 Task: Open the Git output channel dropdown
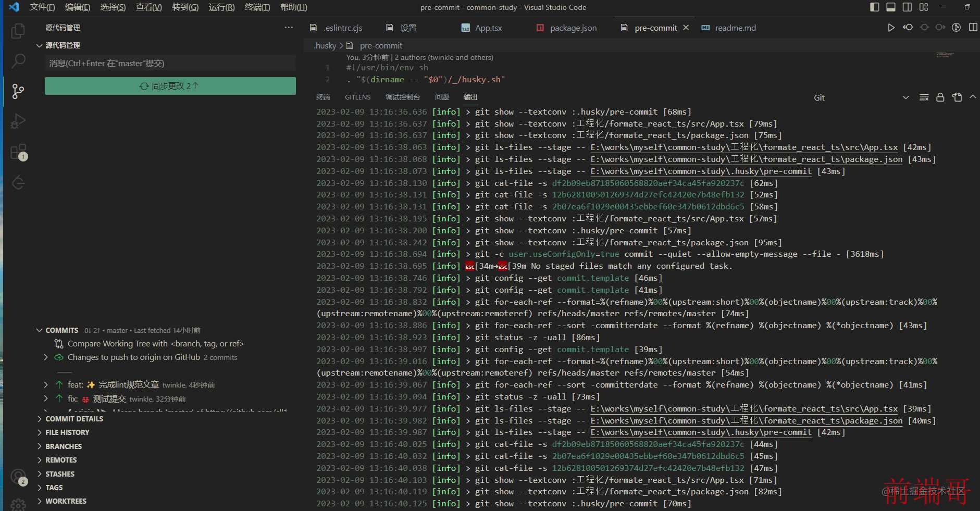coord(861,97)
